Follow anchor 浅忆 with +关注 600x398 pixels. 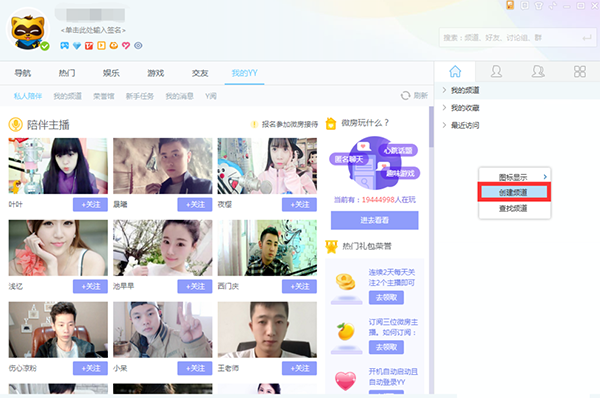pyautogui.click(x=90, y=286)
